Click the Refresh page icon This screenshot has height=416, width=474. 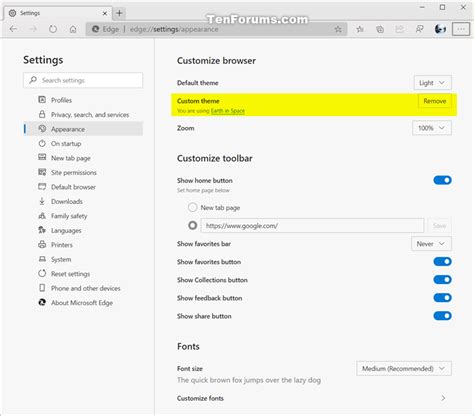[53, 29]
